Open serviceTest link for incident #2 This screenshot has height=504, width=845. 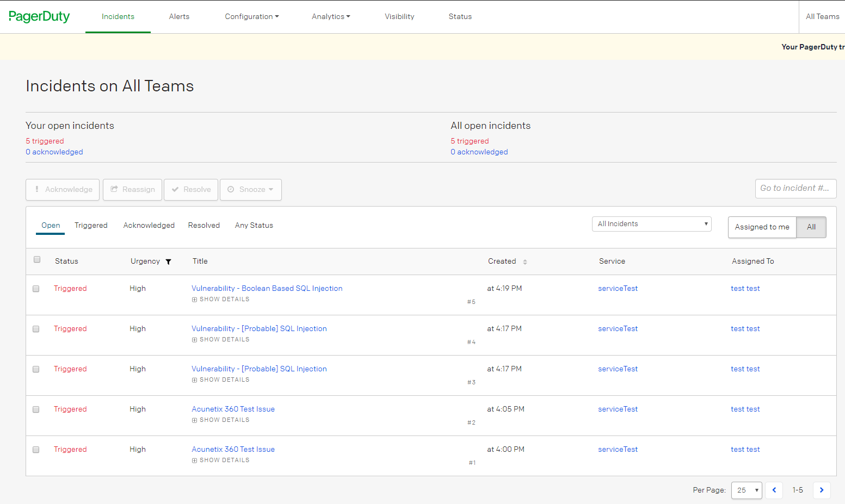point(618,409)
